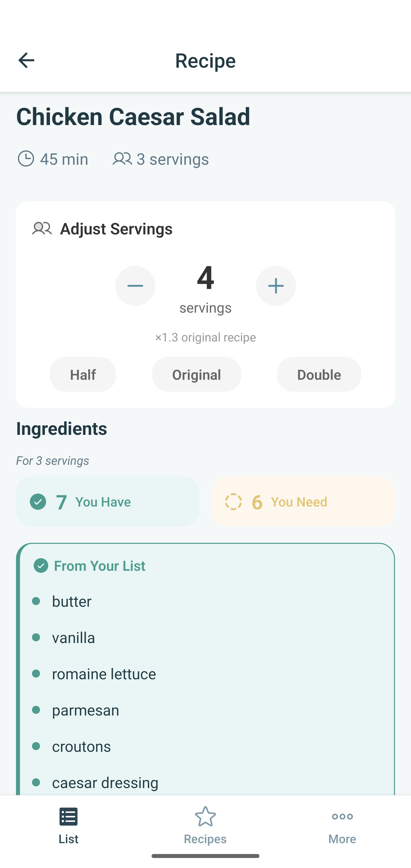The height and width of the screenshot is (868, 411).
Task: Click the Adjust Servings people icon
Action: click(42, 228)
